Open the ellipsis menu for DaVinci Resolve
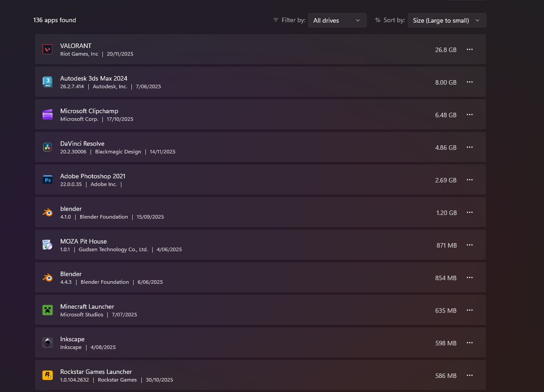 (470, 147)
